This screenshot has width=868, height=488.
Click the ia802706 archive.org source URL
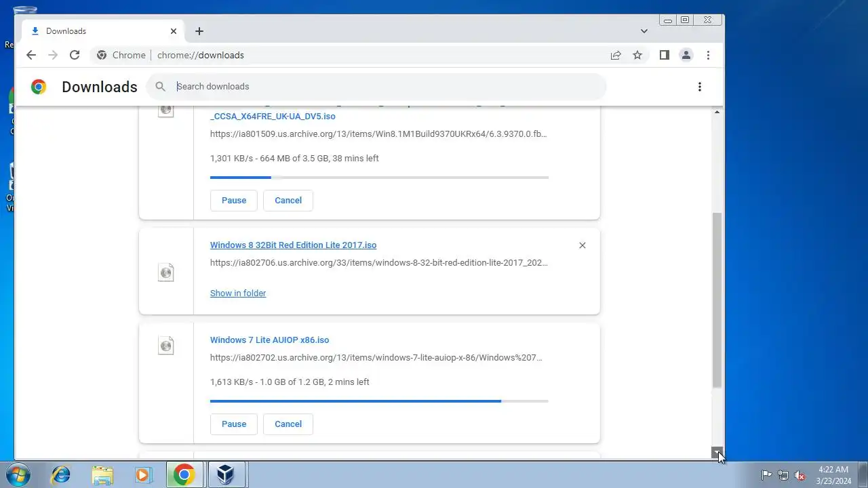point(379,262)
